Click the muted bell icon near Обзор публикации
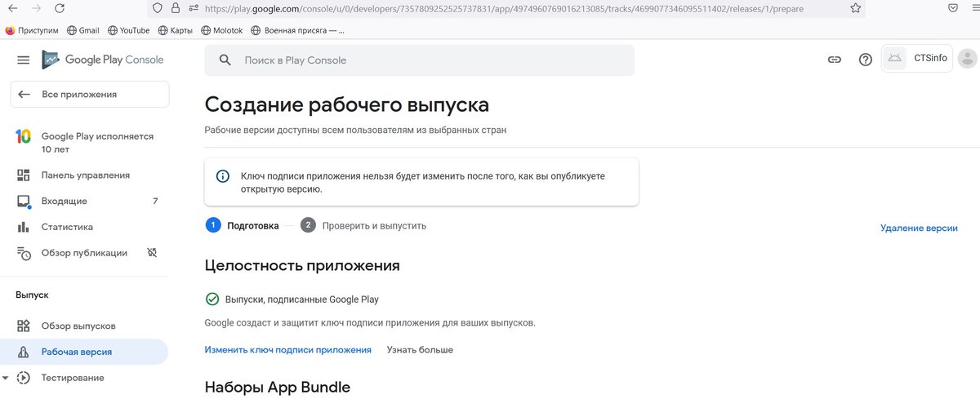Screen dimensions: 980x399 pos(152,253)
